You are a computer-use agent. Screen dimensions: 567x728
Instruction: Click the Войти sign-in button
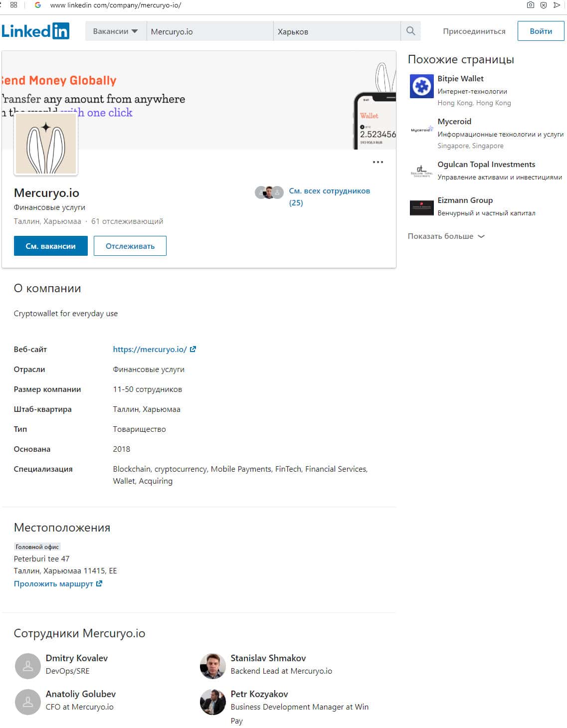tap(541, 31)
